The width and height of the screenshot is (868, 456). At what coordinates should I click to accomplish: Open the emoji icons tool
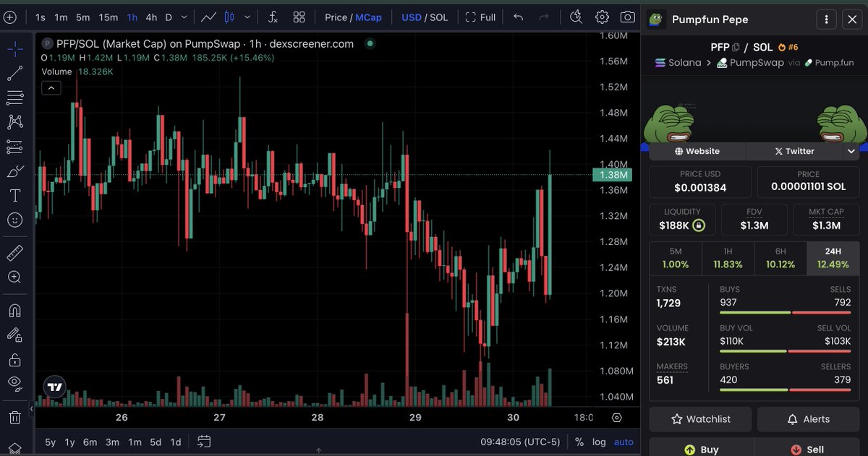click(x=14, y=220)
